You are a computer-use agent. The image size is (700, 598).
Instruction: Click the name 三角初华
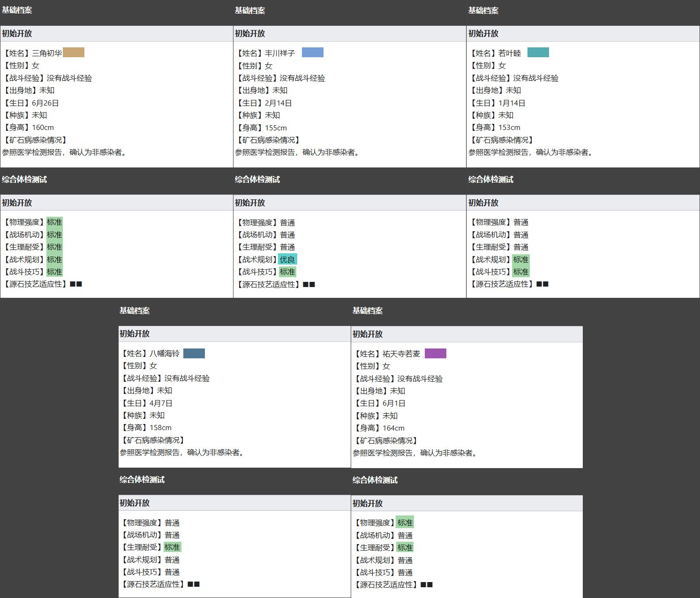(47, 53)
